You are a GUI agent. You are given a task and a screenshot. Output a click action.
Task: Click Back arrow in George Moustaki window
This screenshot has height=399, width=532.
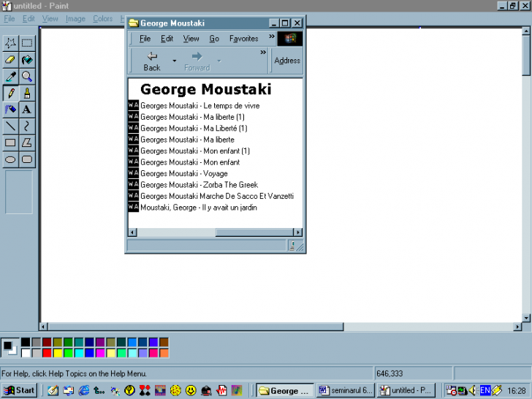(152, 61)
